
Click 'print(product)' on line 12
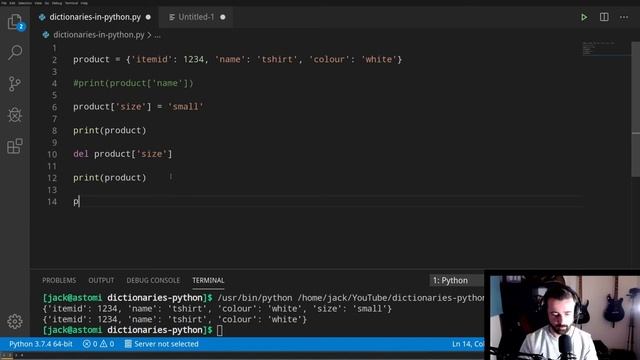point(109,178)
